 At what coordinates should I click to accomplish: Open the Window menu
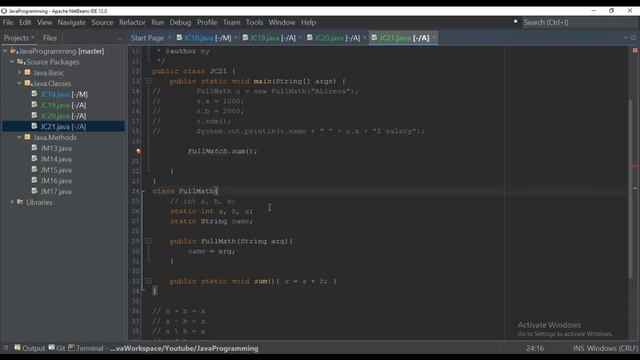tap(282, 22)
